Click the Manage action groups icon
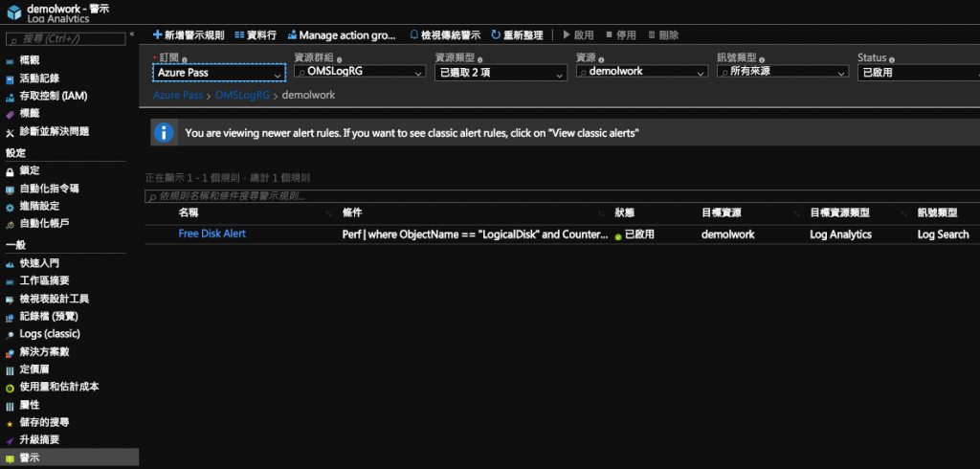The height and width of the screenshot is (469, 980). coord(292,35)
